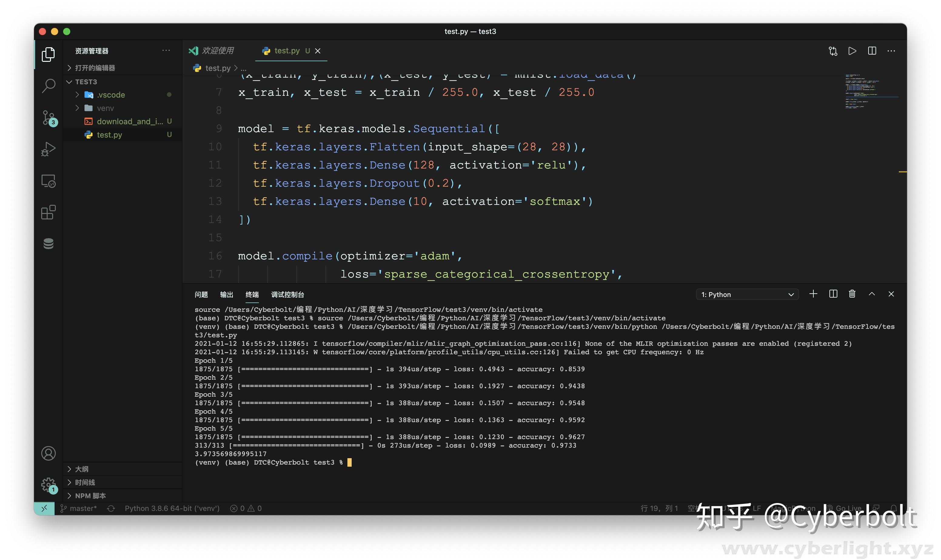Open the 1: Python terminal dropdown
The width and height of the screenshot is (941, 560).
click(x=746, y=294)
